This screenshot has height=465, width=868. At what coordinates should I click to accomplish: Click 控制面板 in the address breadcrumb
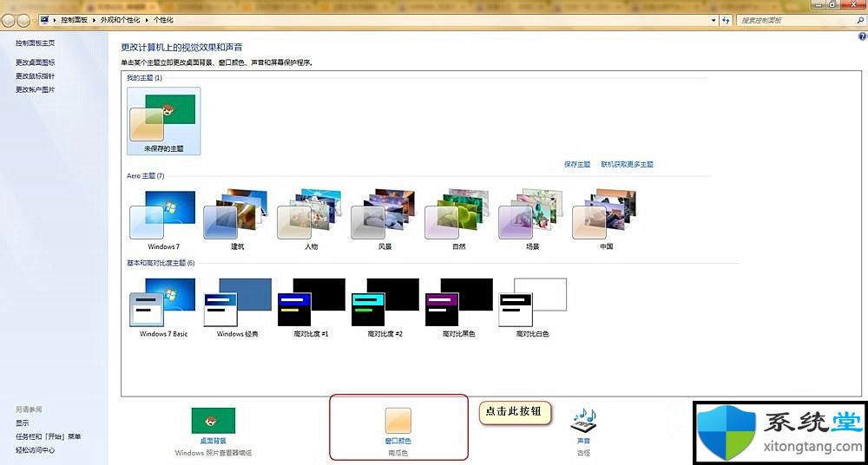pyautogui.click(x=74, y=20)
